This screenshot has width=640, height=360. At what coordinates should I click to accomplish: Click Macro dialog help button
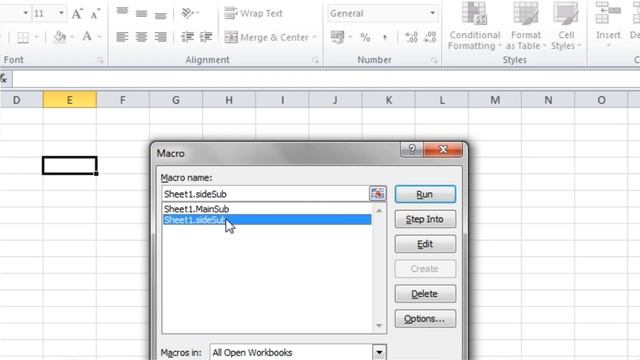click(x=412, y=150)
